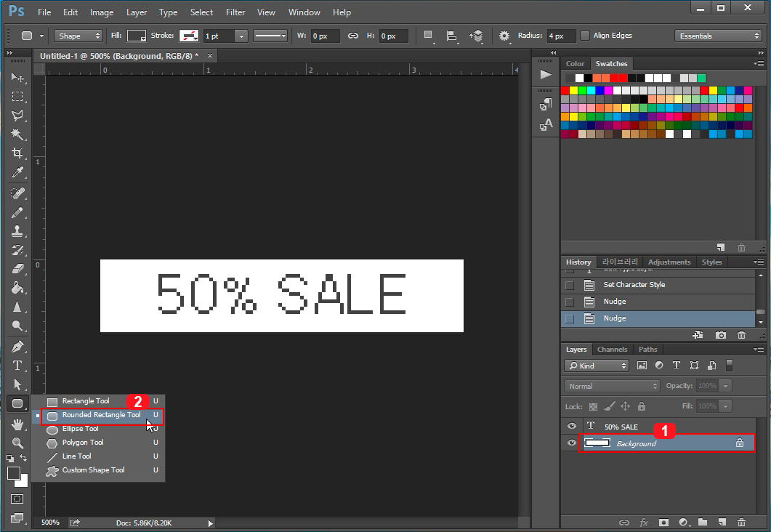The width and height of the screenshot is (771, 532).
Task: Open the Fill color picker dropdown
Action: pyautogui.click(x=136, y=36)
